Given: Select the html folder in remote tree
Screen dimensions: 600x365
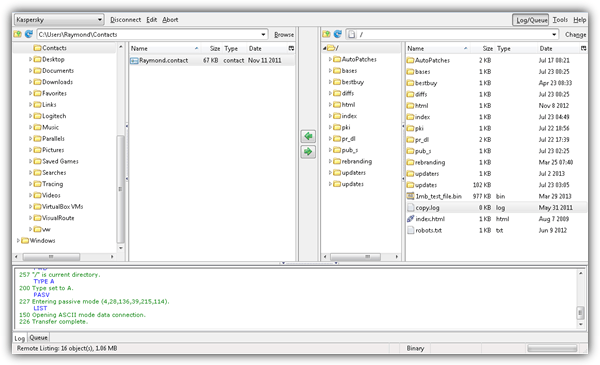Looking at the screenshot, I should pos(348,104).
